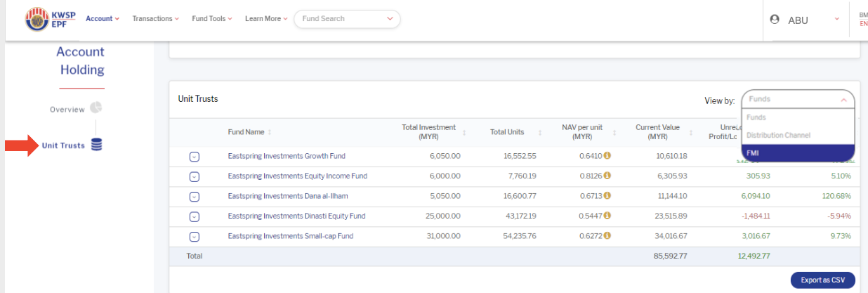Choose FMI option in View by list
The image size is (868, 293).
pos(798,152)
